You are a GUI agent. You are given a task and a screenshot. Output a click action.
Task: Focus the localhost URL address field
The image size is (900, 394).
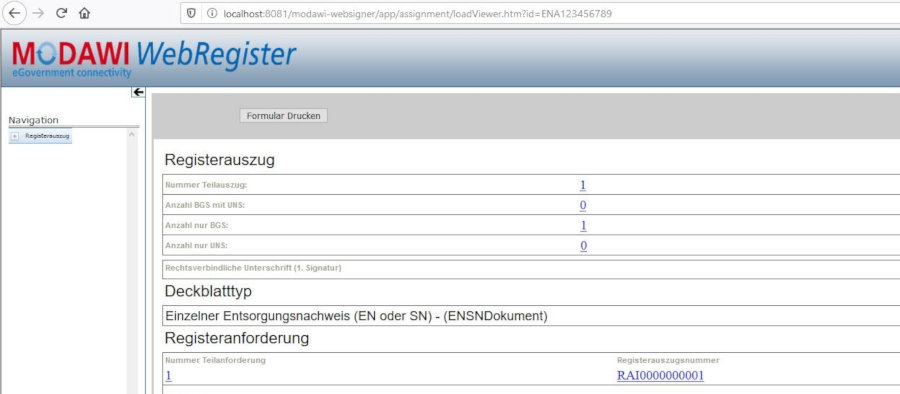coord(417,13)
